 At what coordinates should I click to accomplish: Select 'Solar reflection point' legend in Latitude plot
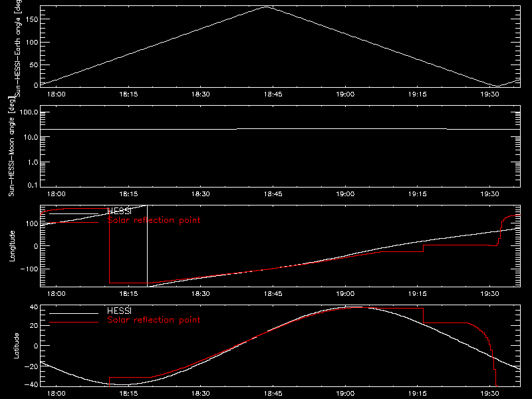tap(154, 320)
